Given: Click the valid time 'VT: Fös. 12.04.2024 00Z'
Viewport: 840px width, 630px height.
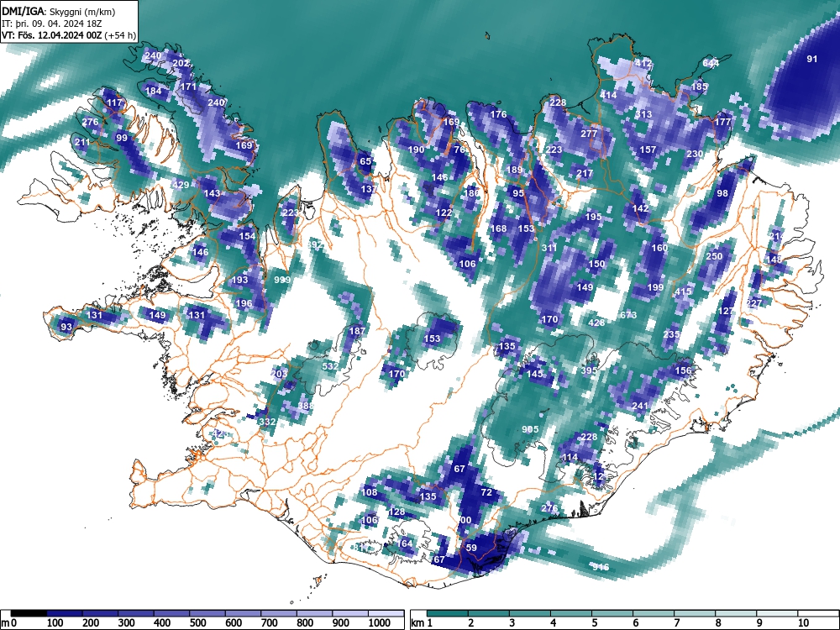Looking at the screenshot, I should (52, 35).
